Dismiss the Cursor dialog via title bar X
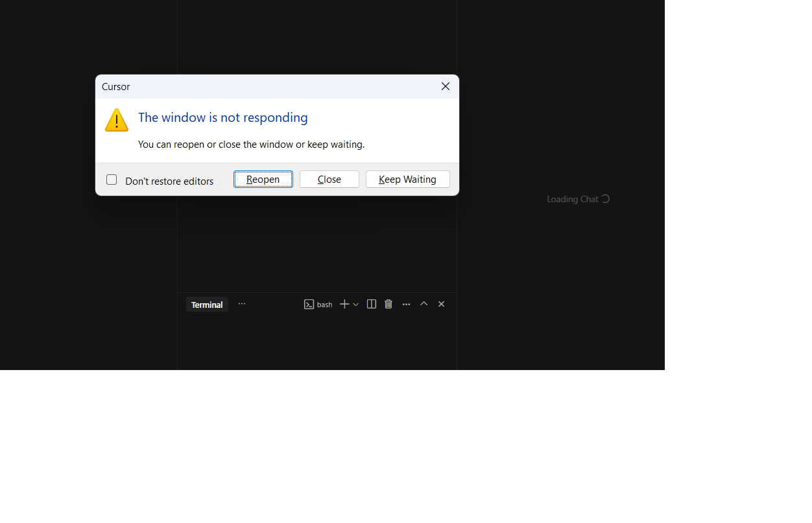The image size is (812, 523). click(x=446, y=86)
